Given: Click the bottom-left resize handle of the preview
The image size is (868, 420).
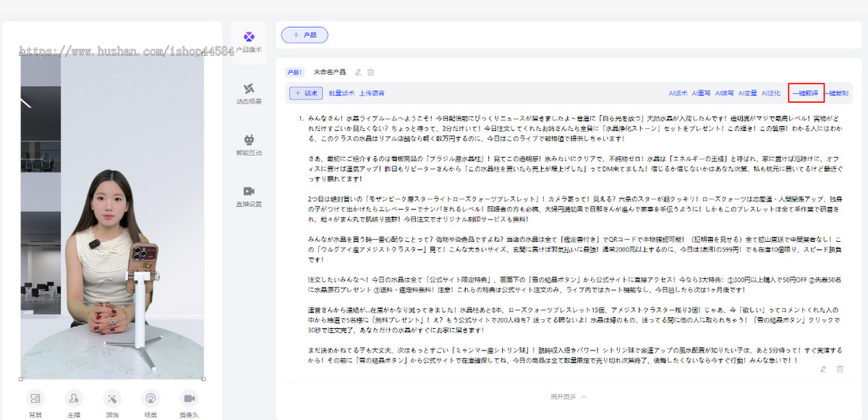Looking at the screenshot, I should click(21, 378).
